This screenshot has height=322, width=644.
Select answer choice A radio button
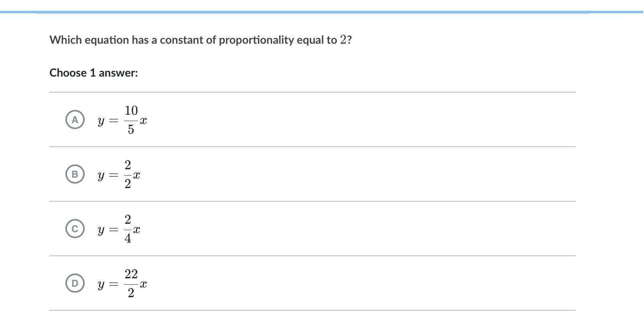click(x=75, y=119)
